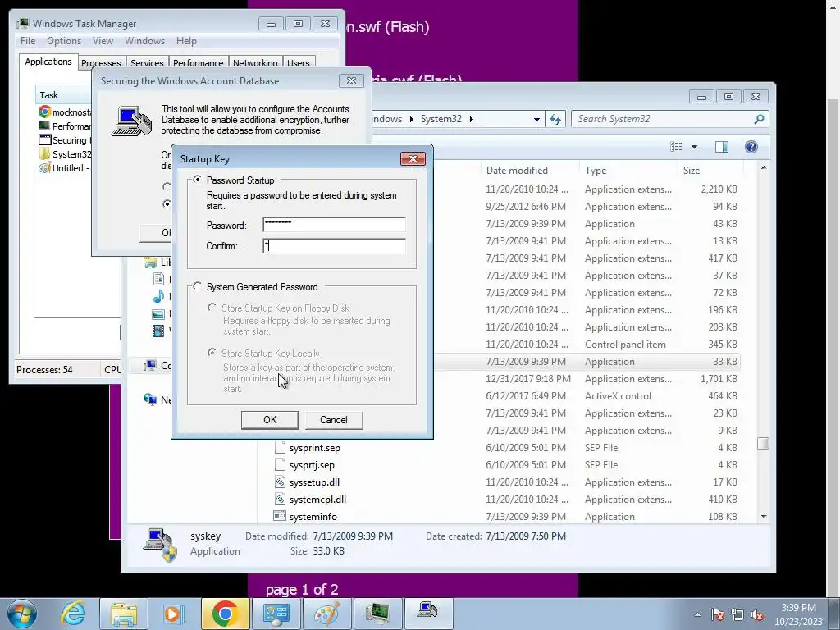Open Windows Explorer taskbar icon

(124, 614)
